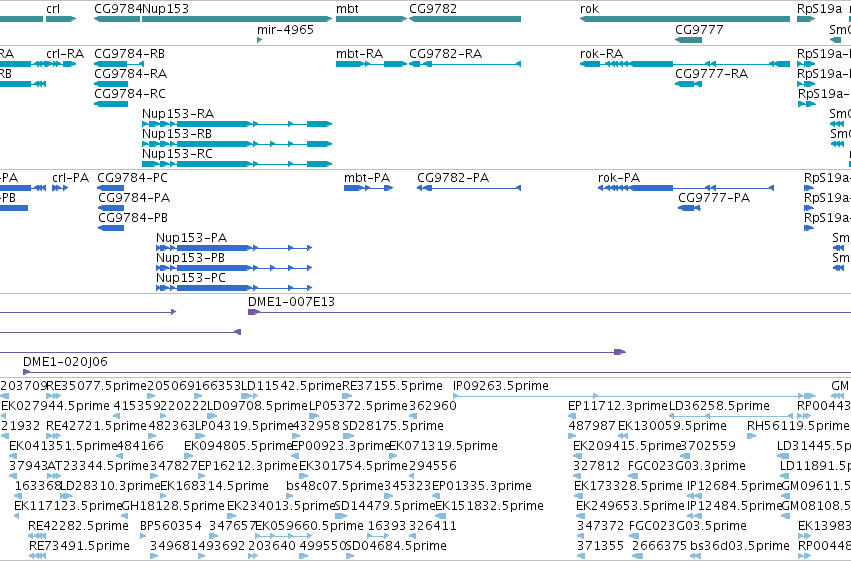Select the Nup153-RC transcript label
This screenshot has height=561, width=851.
point(177,154)
